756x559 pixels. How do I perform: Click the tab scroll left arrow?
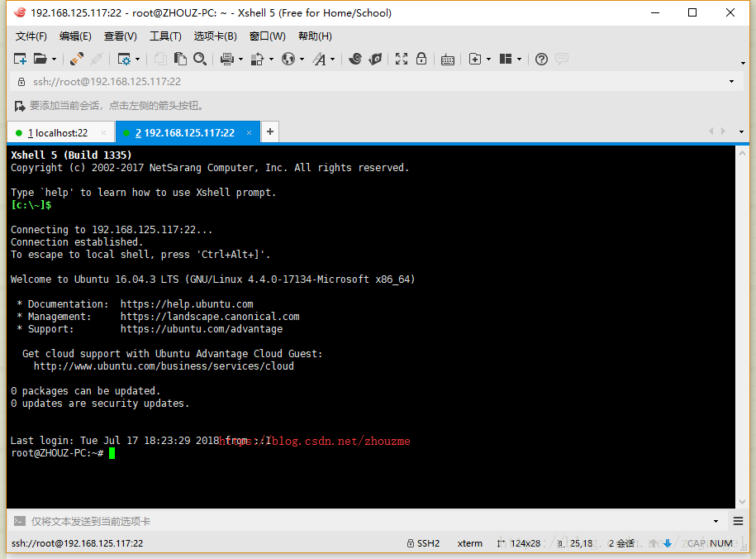[711, 131]
